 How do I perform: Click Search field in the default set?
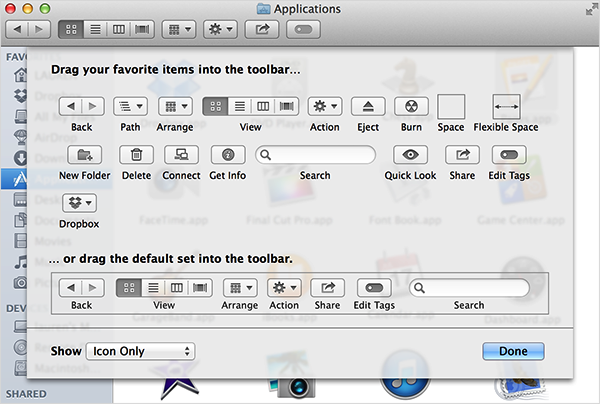pos(470,288)
